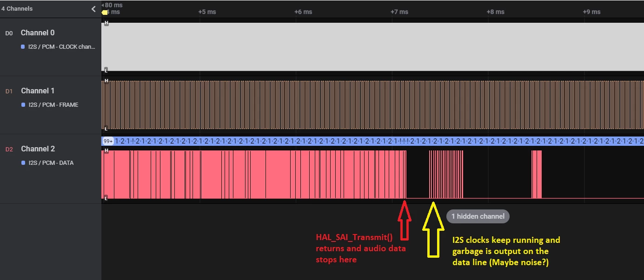Select the D2 channel identifier
The height and width of the screenshot is (280, 644).
pyautogui.click(x=9, y=150)
